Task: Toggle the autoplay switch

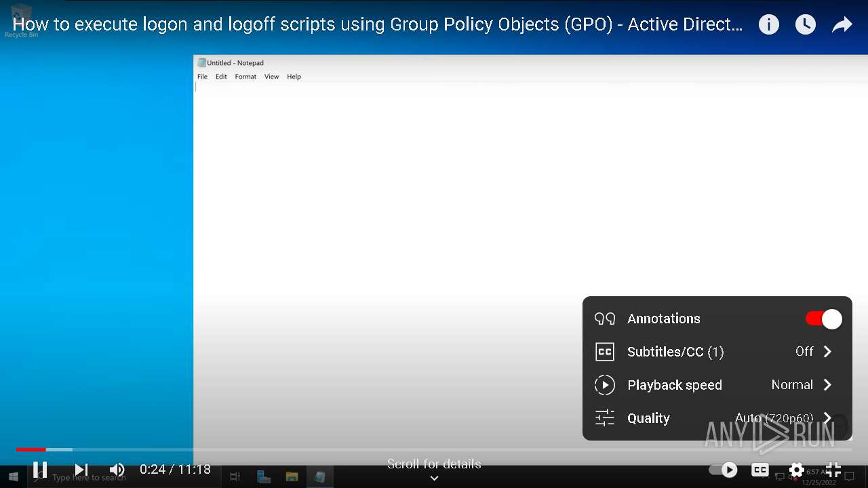Action: point(723,469)
